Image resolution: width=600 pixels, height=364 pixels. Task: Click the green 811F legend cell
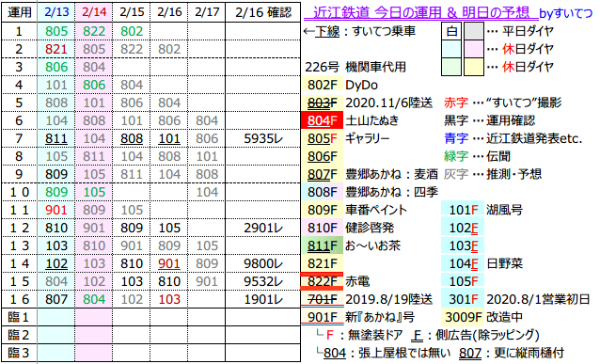(x=323, y=245)
